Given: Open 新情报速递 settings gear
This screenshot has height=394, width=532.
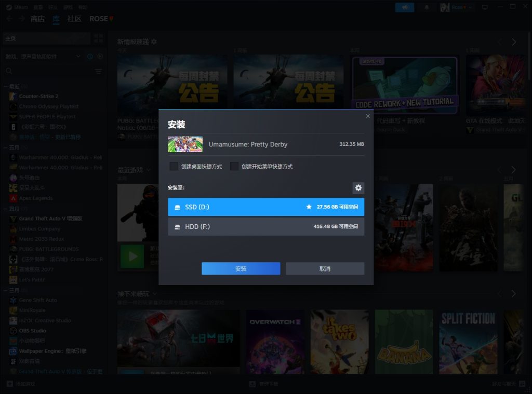Looking at the screenshot, I should click(154, 42).
